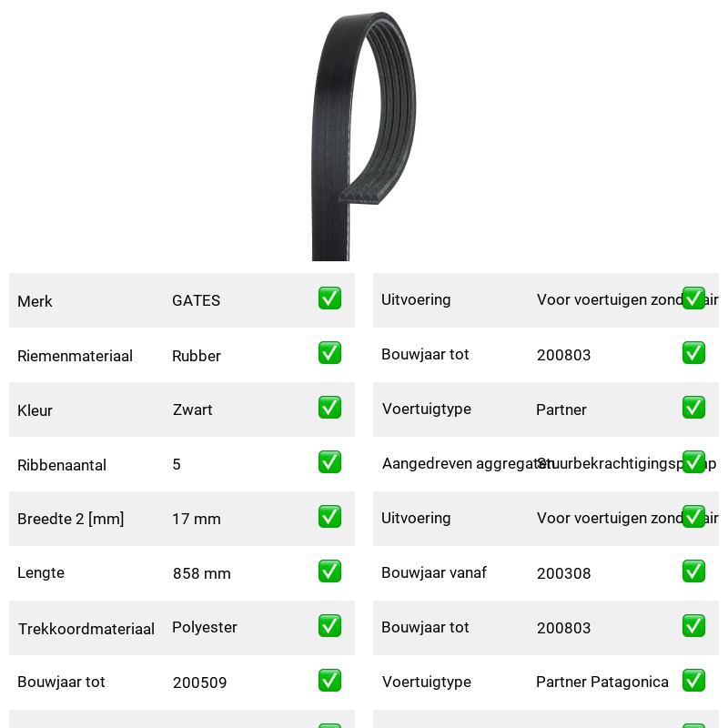Open the V-ribbed belt product image
Image resolution: width=728 pixels, height=728 pixels.
[363, 136]
